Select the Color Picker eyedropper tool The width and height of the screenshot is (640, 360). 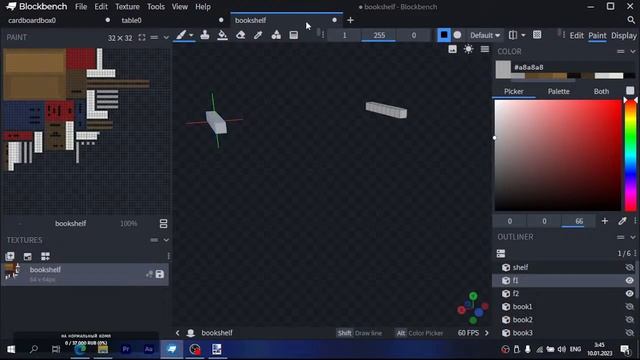point(258,35)
